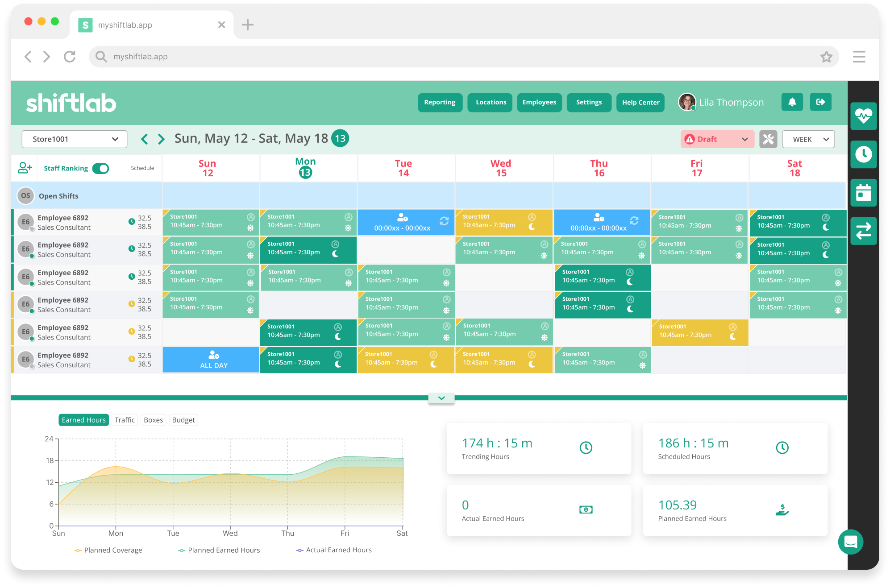Open the Help Center
The image size is (890, 588).
[640, 102]
